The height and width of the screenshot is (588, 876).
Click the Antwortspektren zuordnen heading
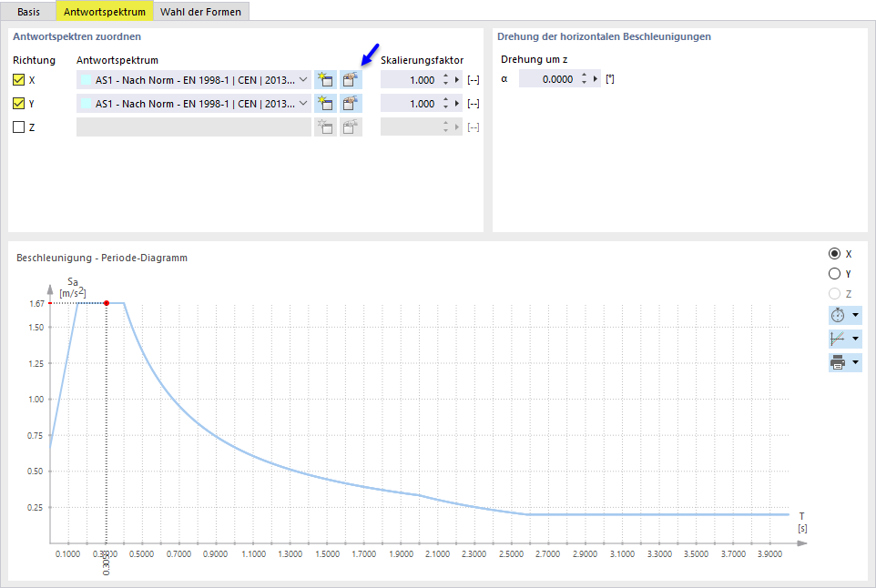(77, 36)
